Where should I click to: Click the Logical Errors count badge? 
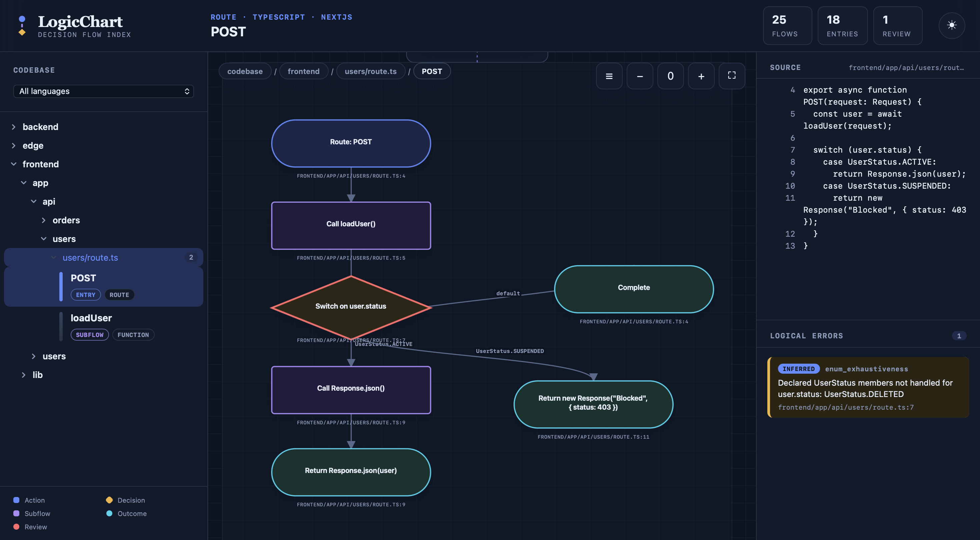click(959, 336)
